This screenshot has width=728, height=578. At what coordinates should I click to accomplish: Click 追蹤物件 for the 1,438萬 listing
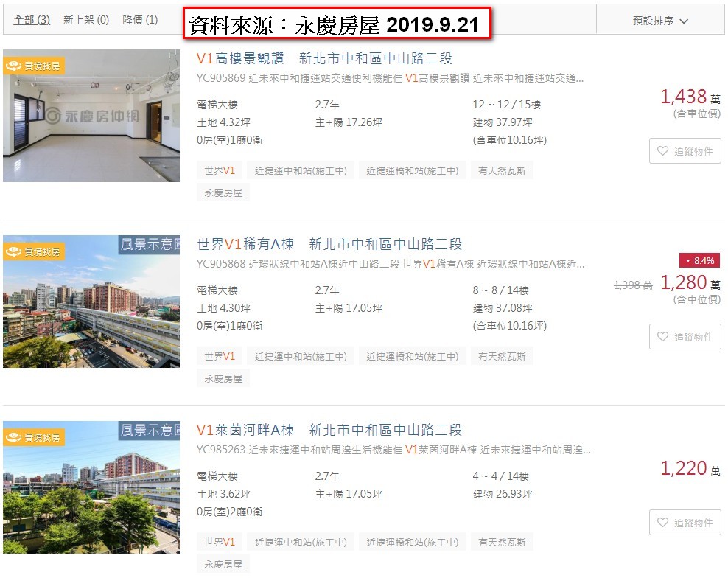coord(685,151)
